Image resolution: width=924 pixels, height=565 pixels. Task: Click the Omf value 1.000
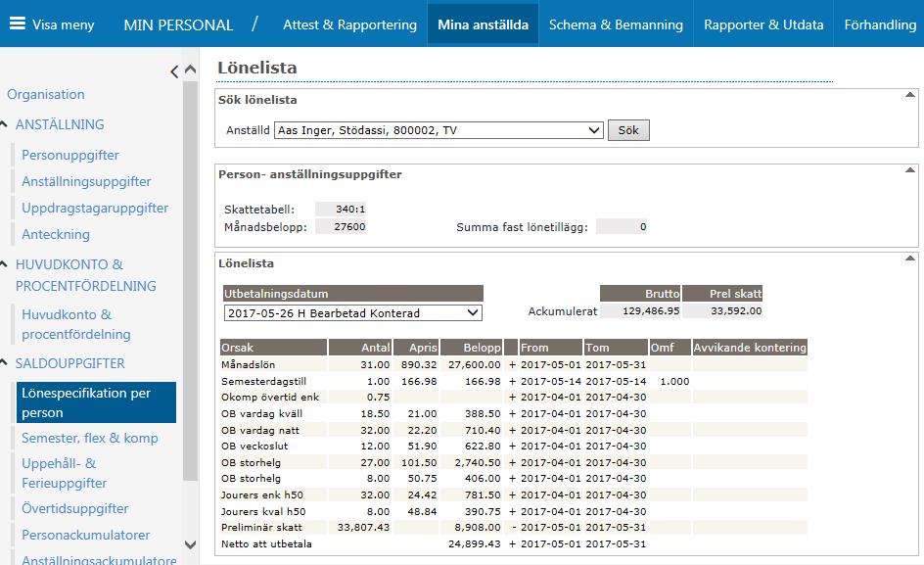[674, 381]
